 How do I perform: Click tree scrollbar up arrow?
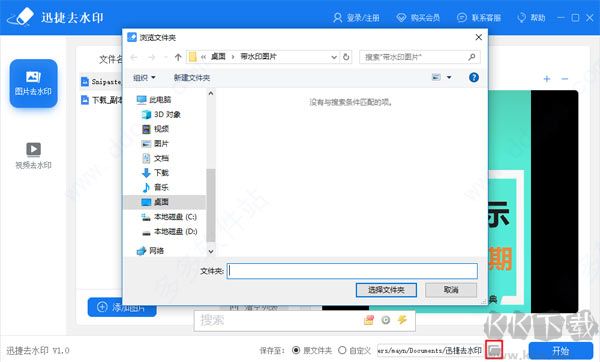coord(210,93)
